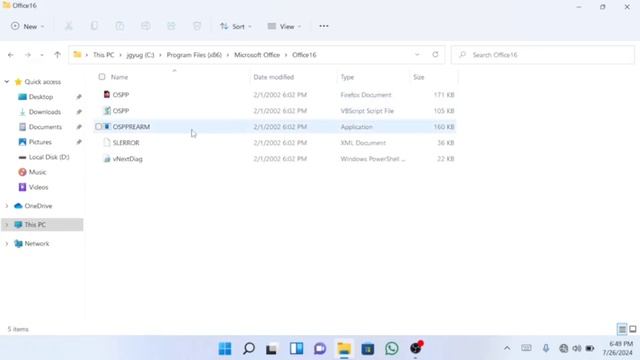Open Local Disk (D:) in sidebar
Image resolution: width=640 pixels, height=360 pixels.
49,157
